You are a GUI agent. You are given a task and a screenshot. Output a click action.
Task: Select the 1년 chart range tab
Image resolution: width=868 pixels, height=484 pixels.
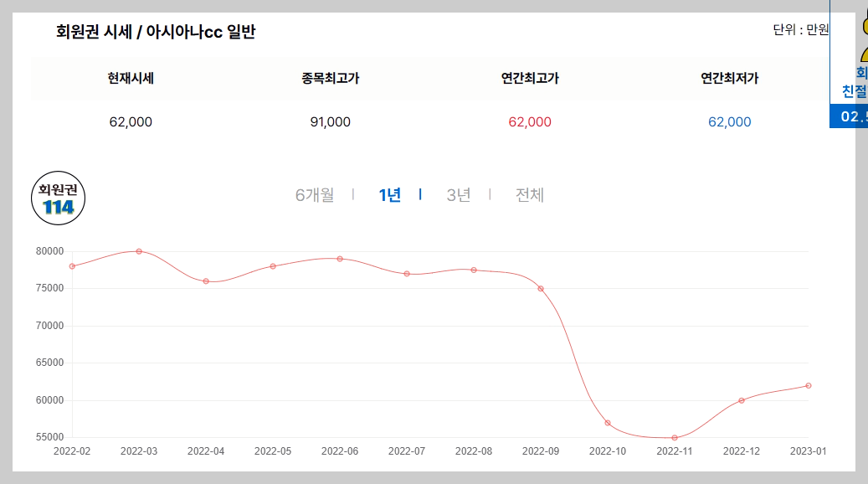390,195
